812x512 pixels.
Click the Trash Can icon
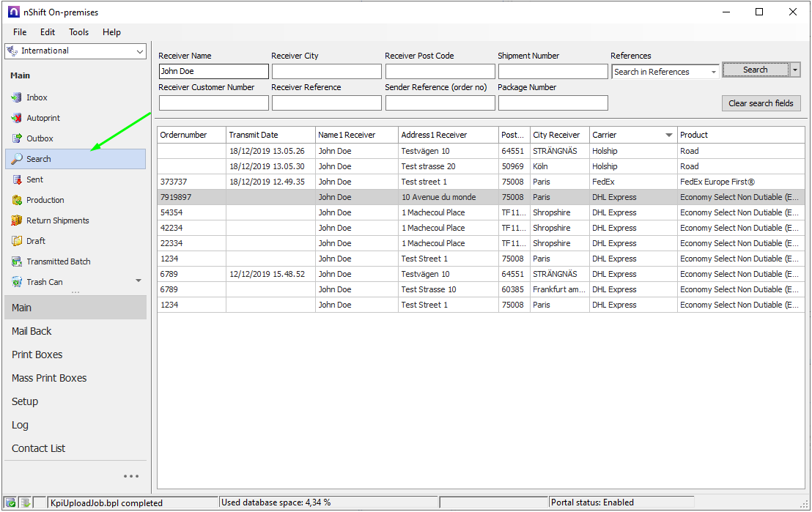click(17, 282)
